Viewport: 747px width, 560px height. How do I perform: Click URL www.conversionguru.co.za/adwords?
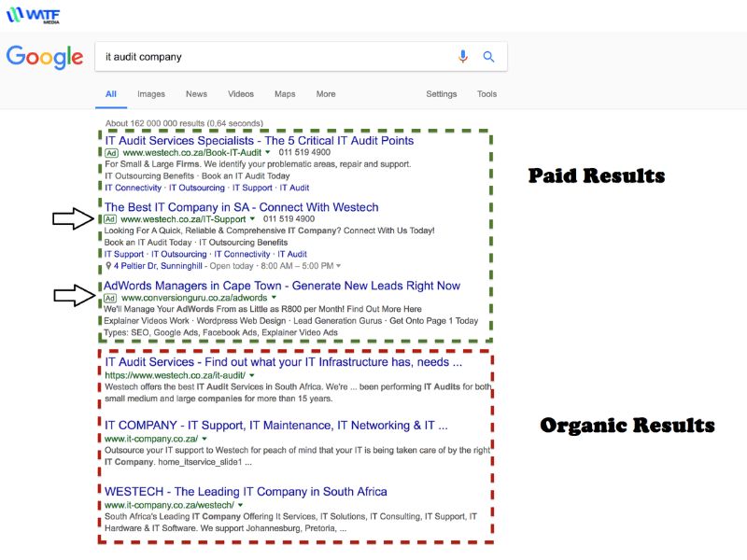(194, 298)
